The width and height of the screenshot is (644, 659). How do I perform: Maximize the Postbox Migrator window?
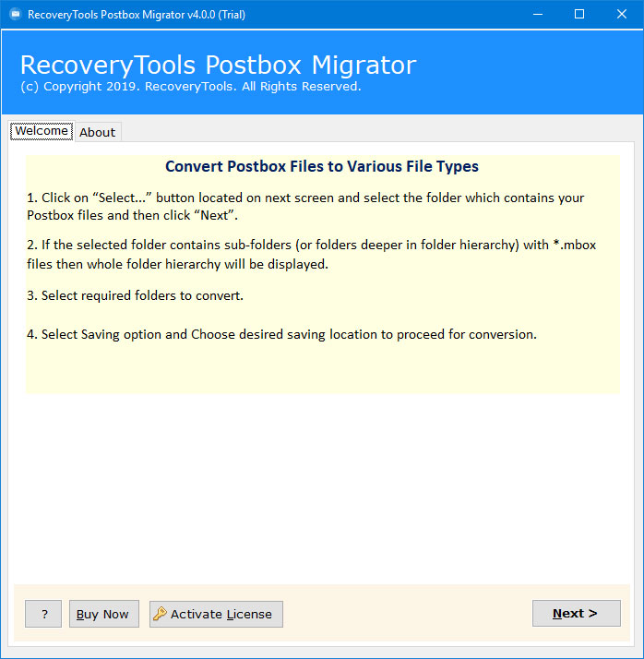[579, 14]
